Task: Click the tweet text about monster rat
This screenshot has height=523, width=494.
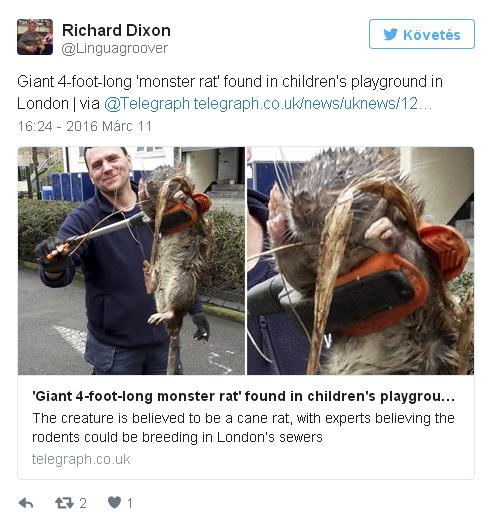Action: (230, 93)
